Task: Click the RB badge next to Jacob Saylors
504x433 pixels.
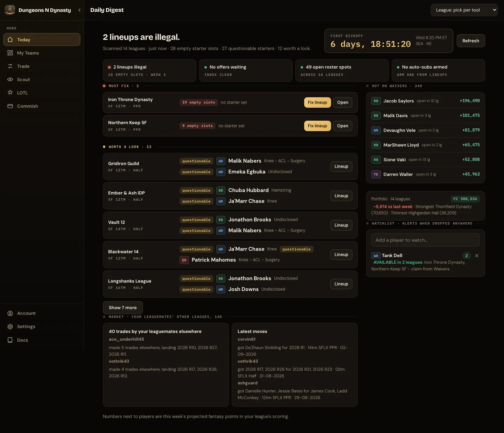Action: 376,101
